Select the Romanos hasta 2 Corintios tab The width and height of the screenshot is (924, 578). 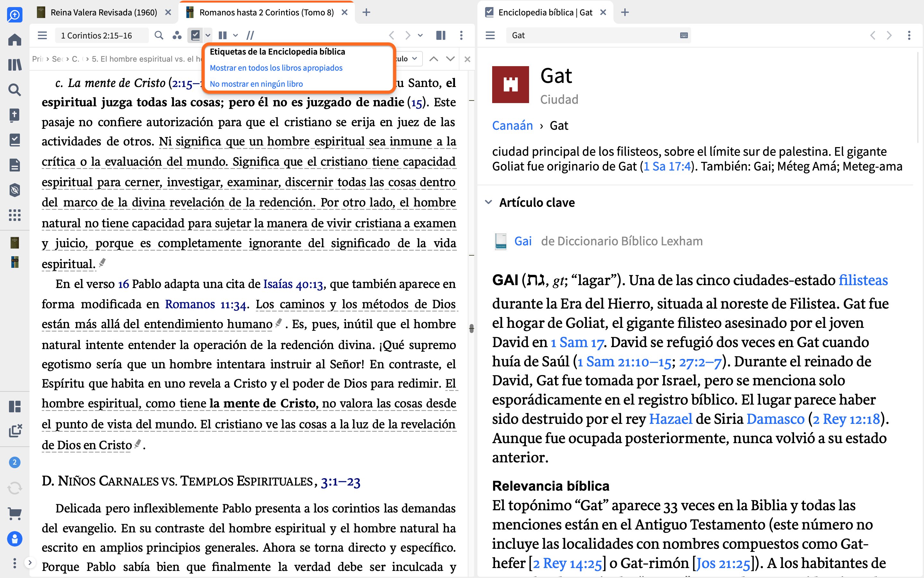[x=266, y=13]
